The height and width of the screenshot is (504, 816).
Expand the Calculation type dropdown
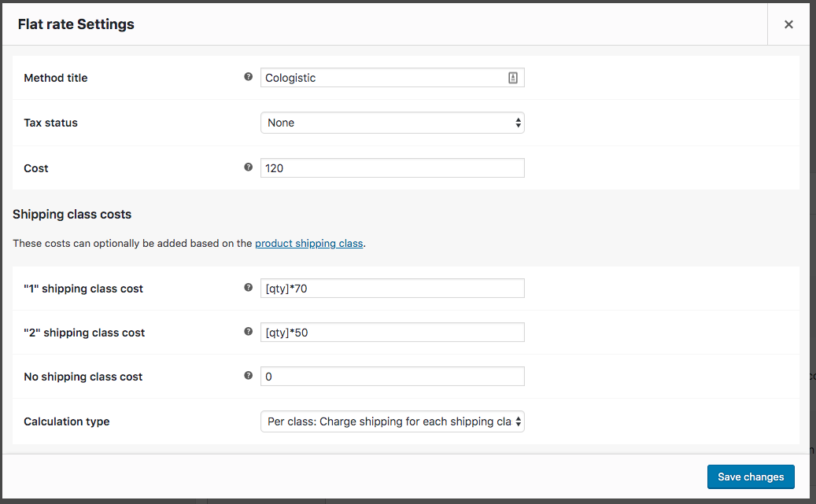point(392,421)
